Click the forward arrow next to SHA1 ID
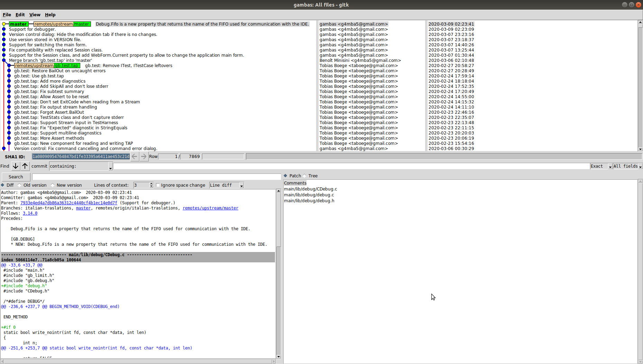The height and width of the screenshot is (364, 643). [144, 157]
